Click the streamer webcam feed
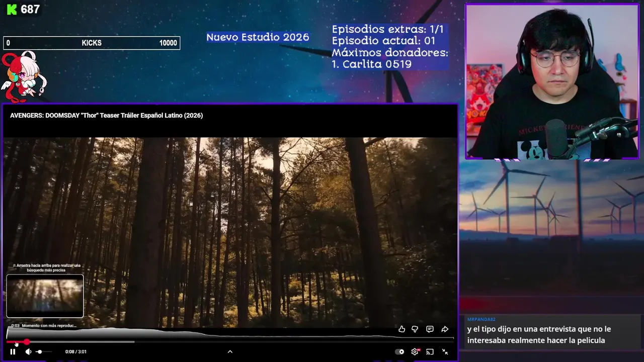The height and width of the screenshot is (362, 644). pos(552,82)
